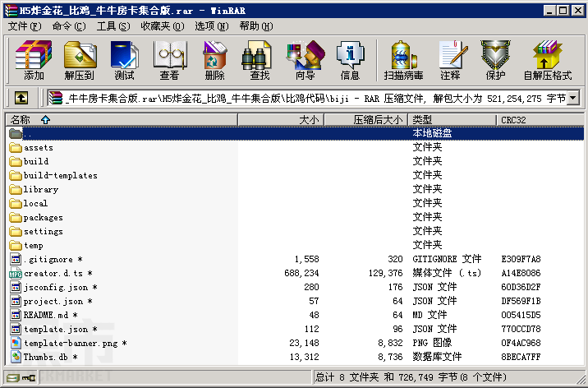Click the Add (添加) toolbar icon
Image resolution: width=588 pixels, height=388 pixels.
34,60
